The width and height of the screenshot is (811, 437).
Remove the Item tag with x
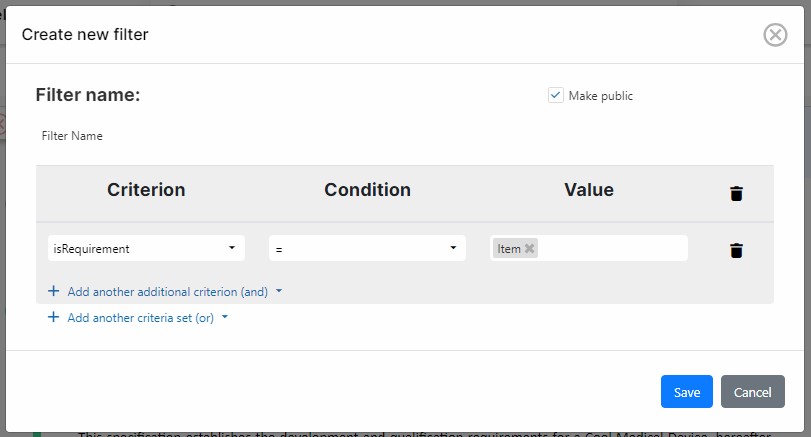pyautogui.click(x=530, y=249)
